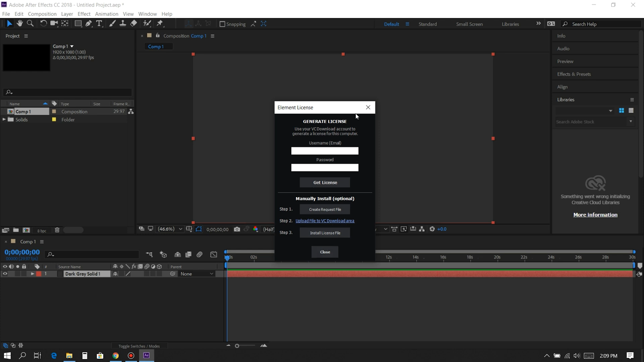Switch to Small Screen workspace

(x=469, y=24)
